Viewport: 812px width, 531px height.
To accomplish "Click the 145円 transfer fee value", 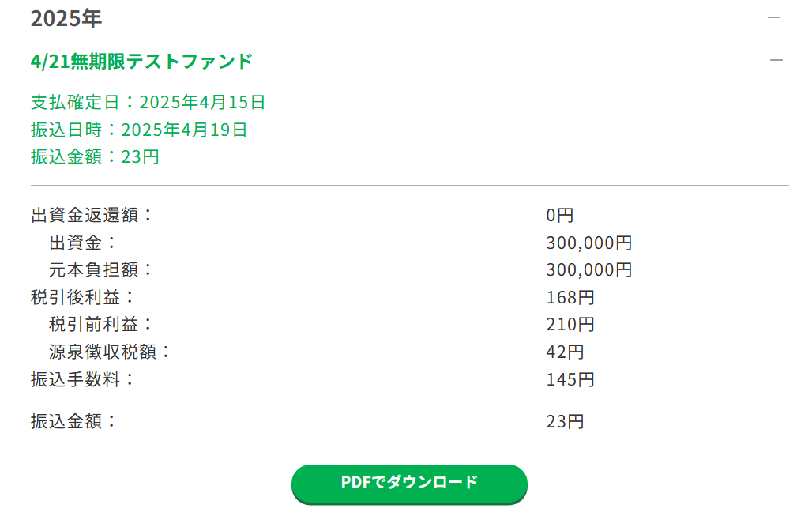I will 570,380.
